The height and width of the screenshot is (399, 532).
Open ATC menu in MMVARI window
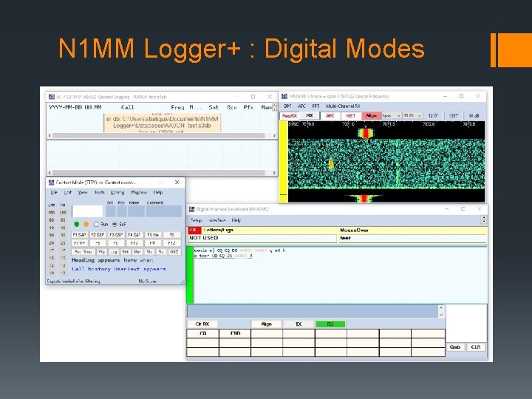click(x=301, y=106)
